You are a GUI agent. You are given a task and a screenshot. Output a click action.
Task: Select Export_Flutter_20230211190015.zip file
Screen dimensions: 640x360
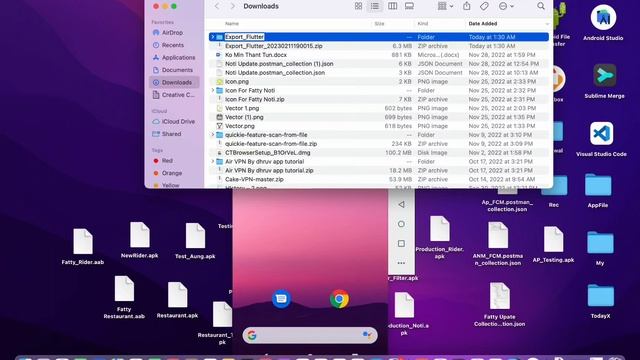click(379, 46)
